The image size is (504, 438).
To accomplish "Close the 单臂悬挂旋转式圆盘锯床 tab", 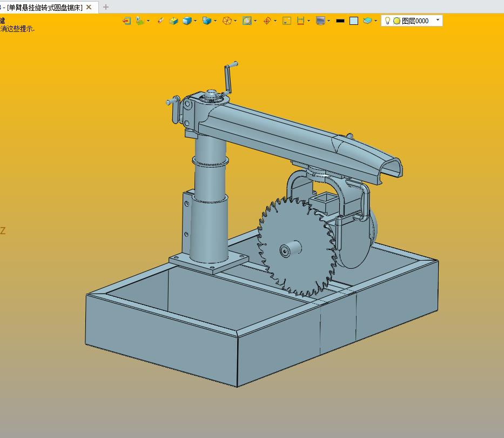I will (x=89, y=7).
